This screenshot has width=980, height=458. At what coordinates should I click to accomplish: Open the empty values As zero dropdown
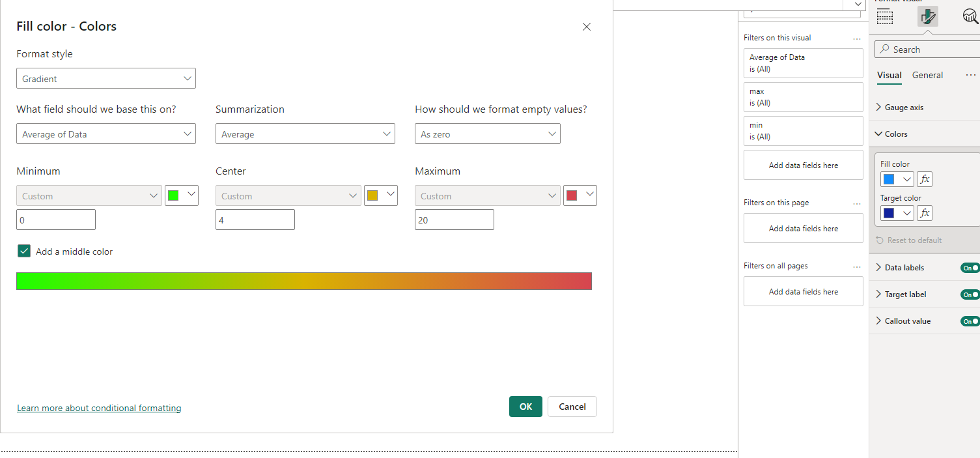[488, 134]
